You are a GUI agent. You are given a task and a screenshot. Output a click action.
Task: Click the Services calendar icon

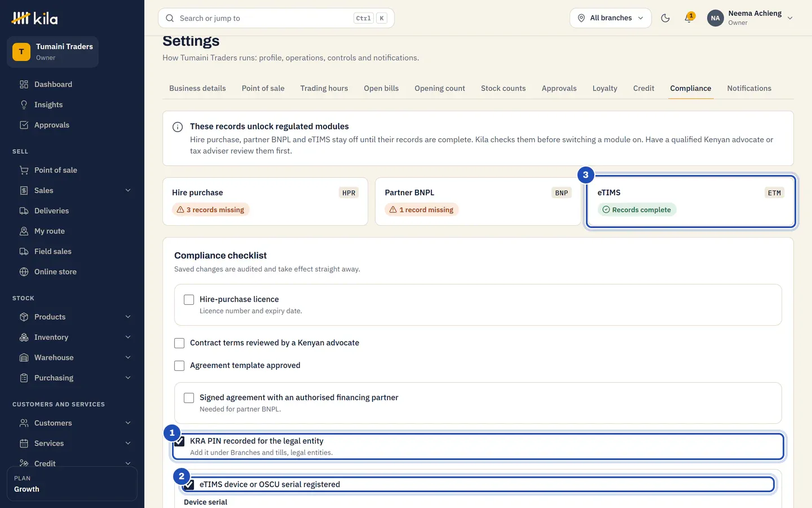click(x=24, y=444)
